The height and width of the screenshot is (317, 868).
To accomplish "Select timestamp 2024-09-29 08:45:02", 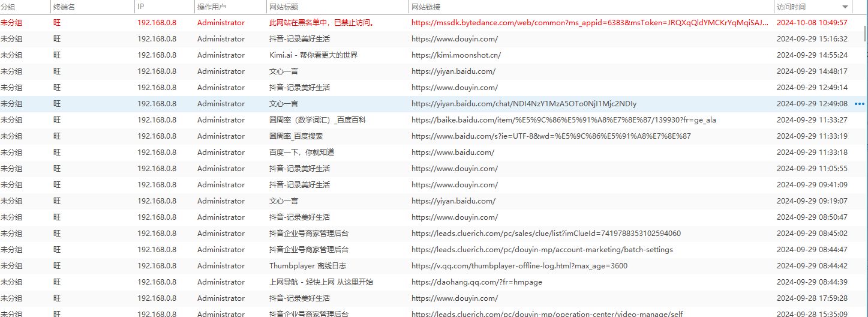I will coord(812,234).
